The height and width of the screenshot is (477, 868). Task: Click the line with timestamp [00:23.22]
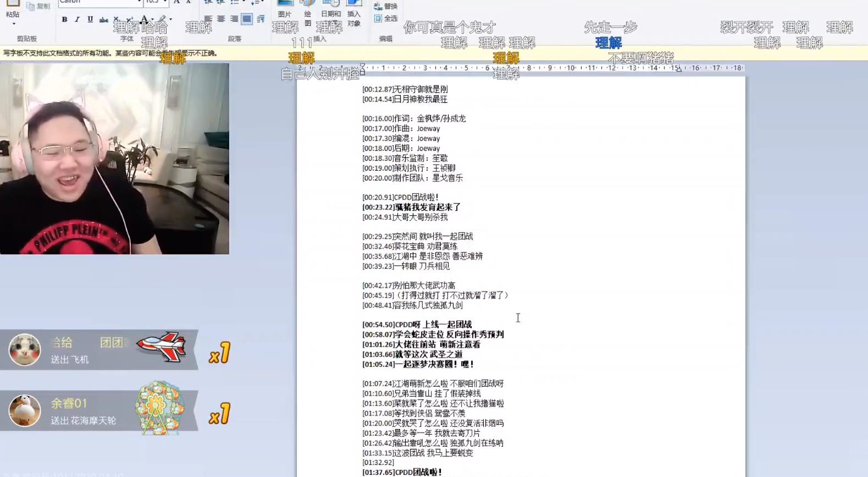411,207
